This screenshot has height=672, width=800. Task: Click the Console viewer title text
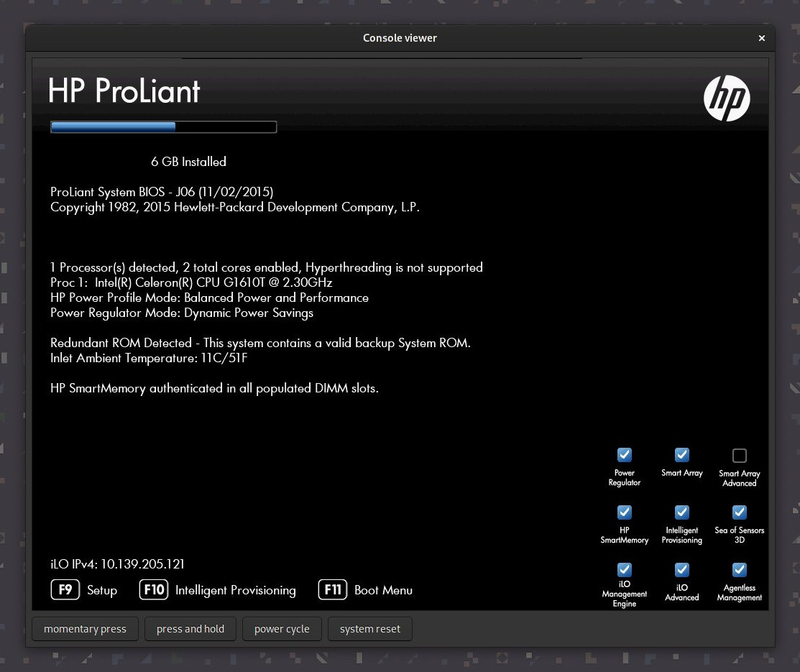[x=400, y=38]
